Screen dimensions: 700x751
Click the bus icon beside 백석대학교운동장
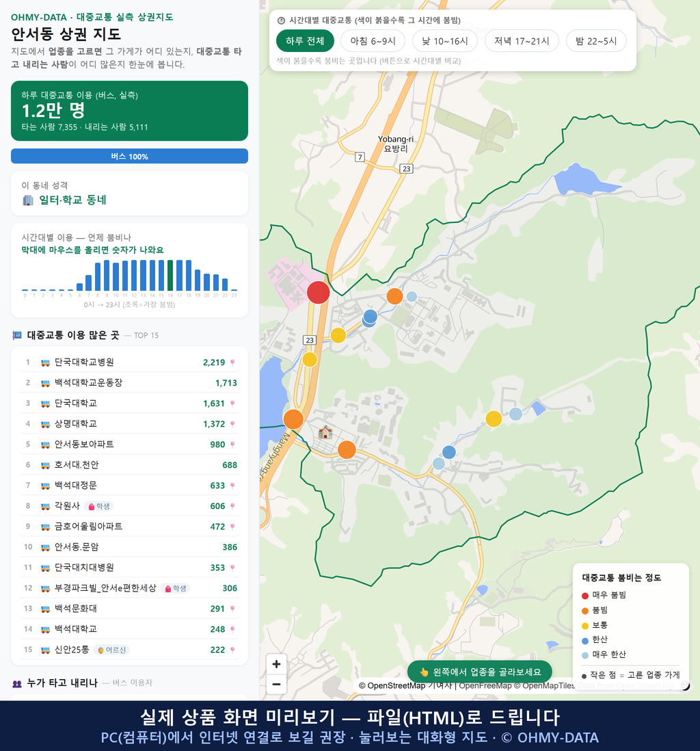pyautogui.click(x=46, y=383)
